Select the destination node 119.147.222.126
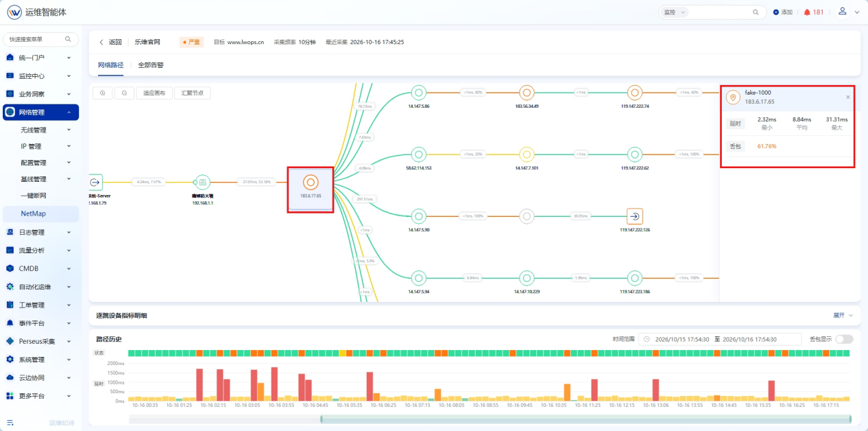 (635, 216)
